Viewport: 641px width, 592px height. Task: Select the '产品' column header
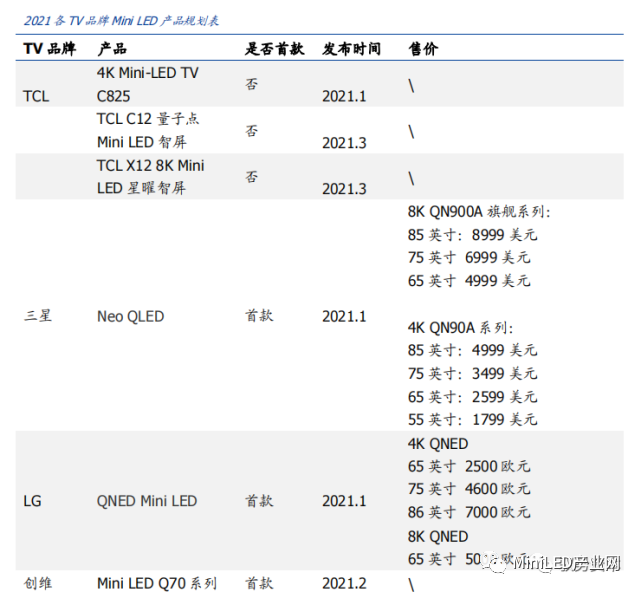(x=112, y=49)
